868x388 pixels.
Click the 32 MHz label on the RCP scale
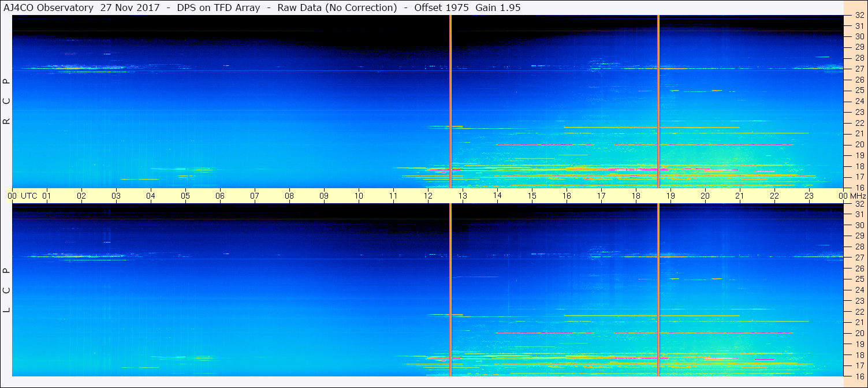(859, 16)
